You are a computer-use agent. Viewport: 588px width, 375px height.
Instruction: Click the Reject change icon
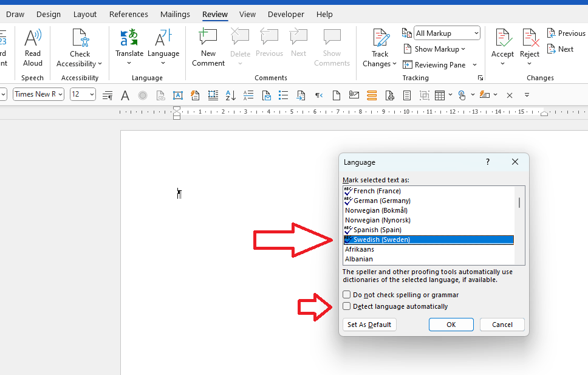[530, 38]
